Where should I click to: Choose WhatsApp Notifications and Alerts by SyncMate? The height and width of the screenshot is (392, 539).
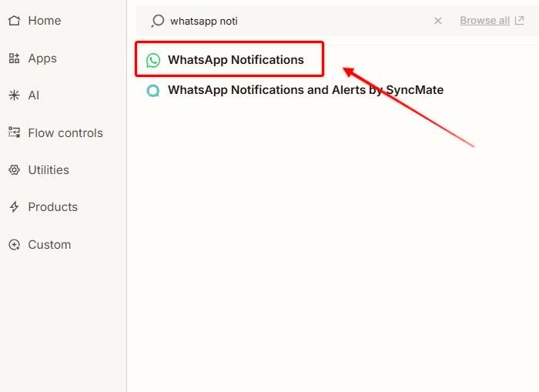tap(305, 90)
